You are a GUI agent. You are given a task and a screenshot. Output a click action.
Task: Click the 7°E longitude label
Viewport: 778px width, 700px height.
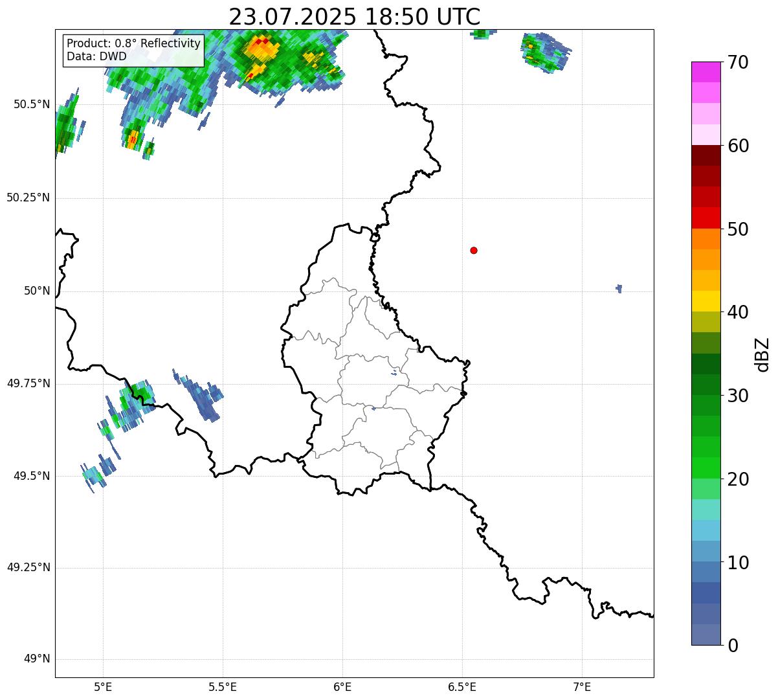tap(582, 686)
